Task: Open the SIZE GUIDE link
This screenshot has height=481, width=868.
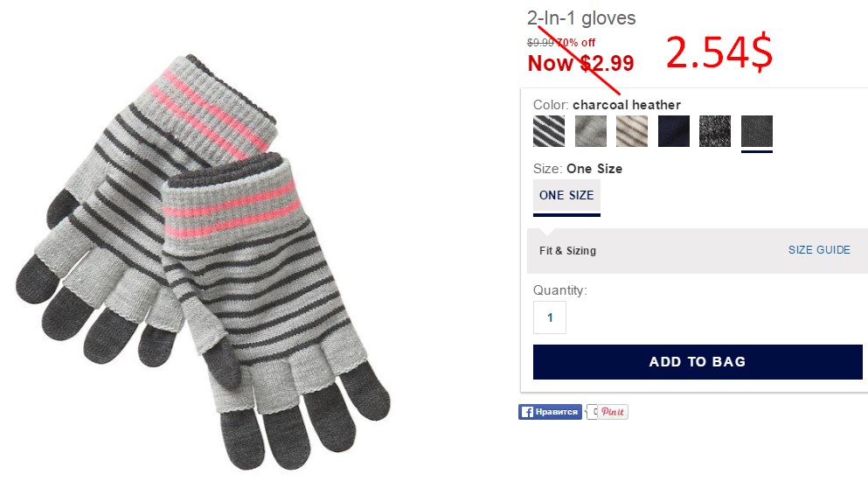Action: [819, 250]
